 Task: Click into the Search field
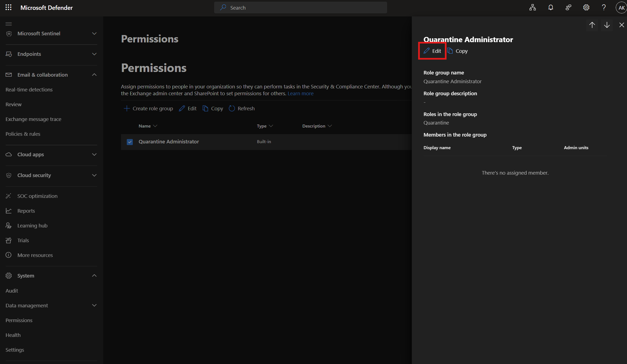point(300,8)
